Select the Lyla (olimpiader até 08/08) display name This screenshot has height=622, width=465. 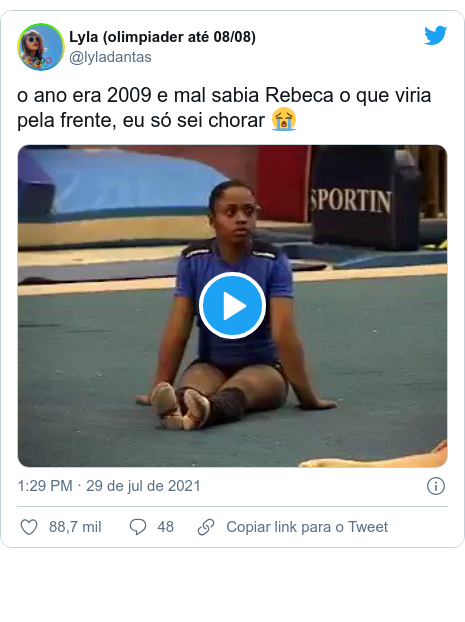pyautogui.click(x=162, y=37)
